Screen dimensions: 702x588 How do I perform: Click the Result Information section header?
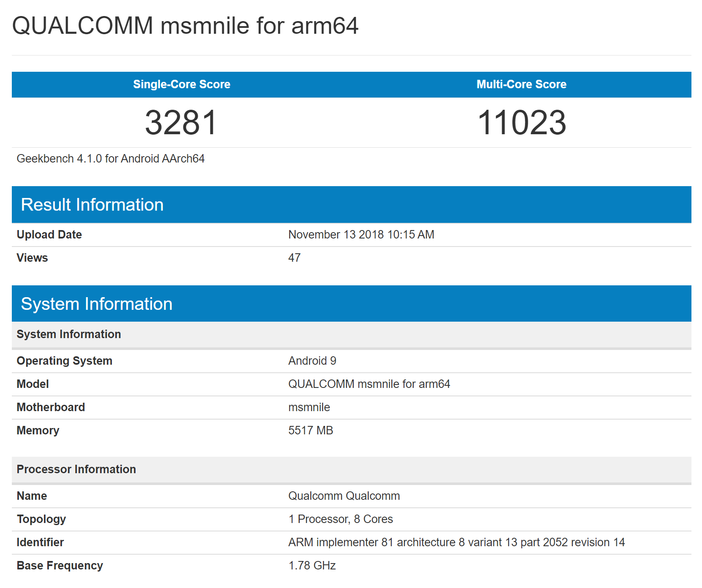pos(92,205)
